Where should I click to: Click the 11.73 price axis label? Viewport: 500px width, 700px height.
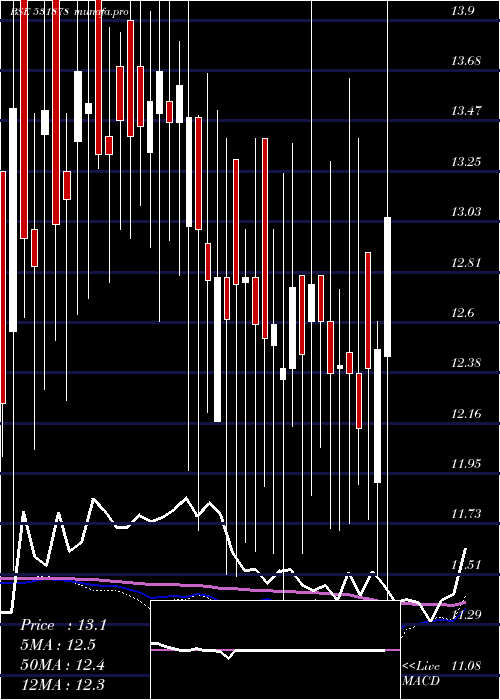point(466,514)
